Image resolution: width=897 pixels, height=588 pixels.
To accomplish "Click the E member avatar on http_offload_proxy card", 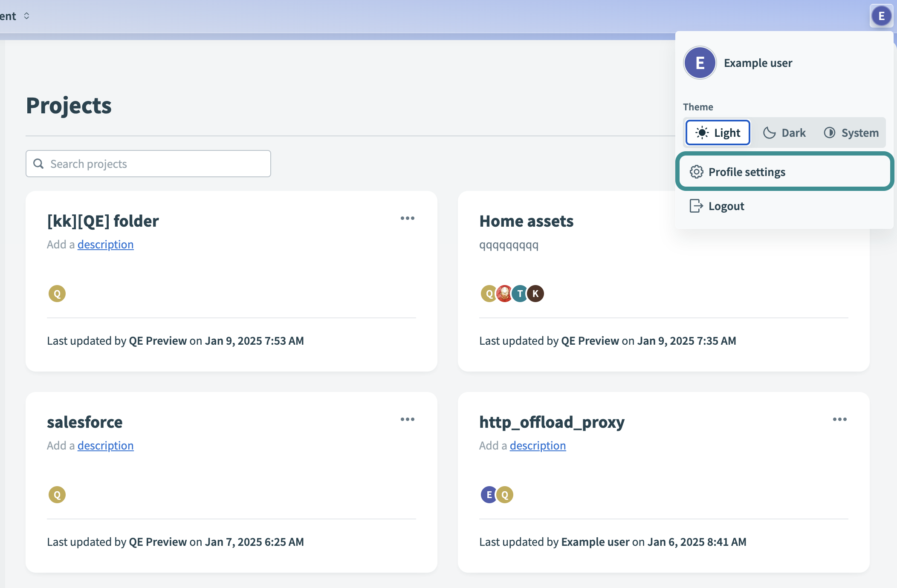I will coord(489,495).
